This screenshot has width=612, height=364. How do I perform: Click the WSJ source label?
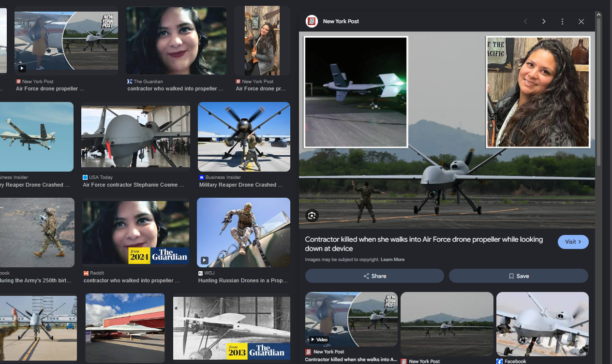[209, 273]
